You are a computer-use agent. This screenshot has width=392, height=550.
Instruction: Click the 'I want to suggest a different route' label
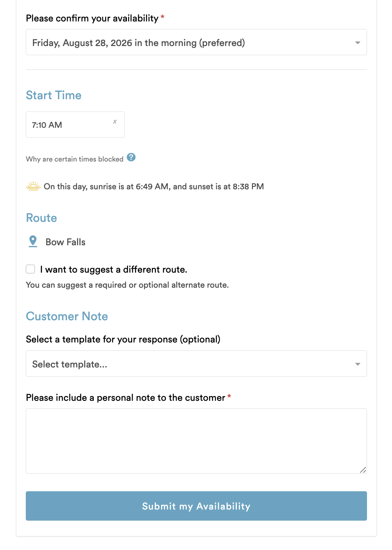coord(113,269)
